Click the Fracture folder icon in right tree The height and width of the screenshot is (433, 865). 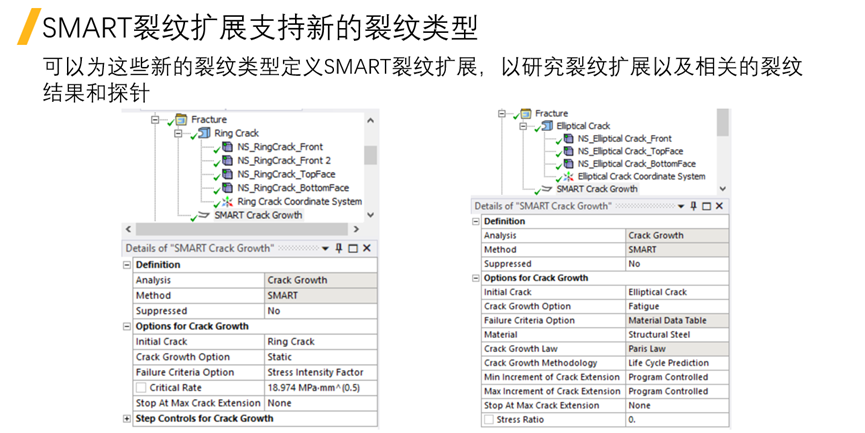pyautogui.click(x=526, y=113)
